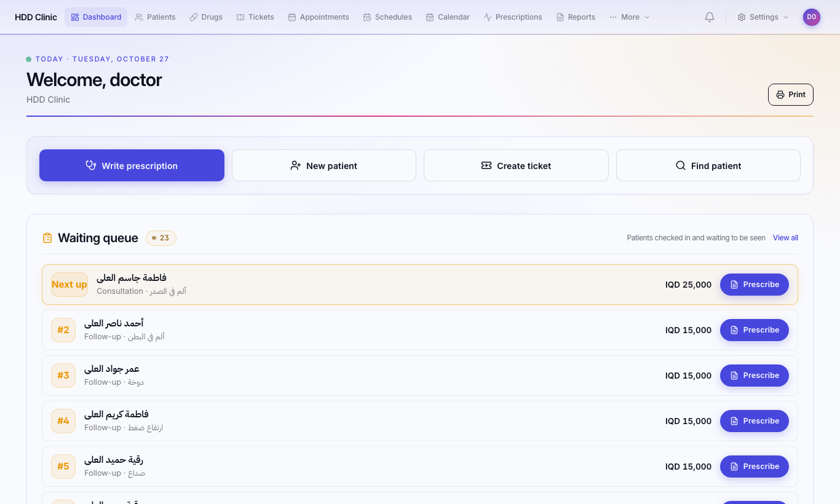Click the #4 queue position badge
840x504 pixels.
[x=63, y=421]
